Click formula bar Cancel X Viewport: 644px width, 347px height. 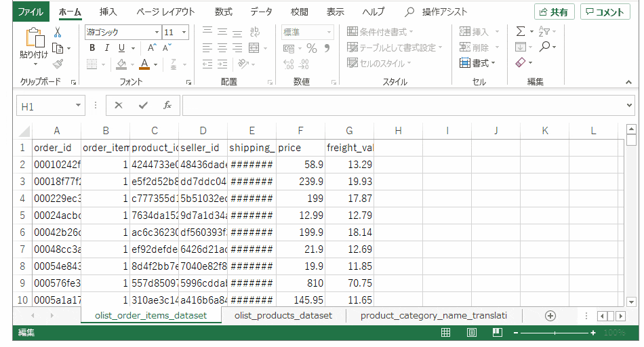point(118,106)
